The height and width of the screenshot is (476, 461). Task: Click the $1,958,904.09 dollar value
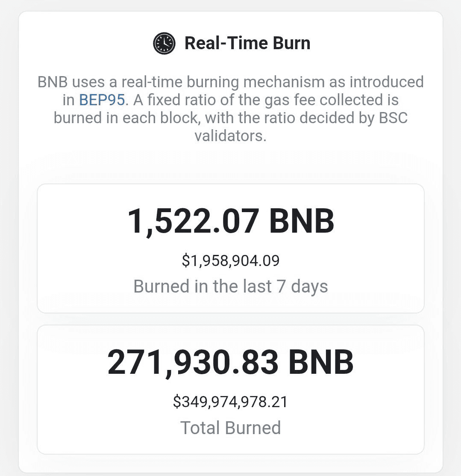pyautogui.click(x=231, y=260)
